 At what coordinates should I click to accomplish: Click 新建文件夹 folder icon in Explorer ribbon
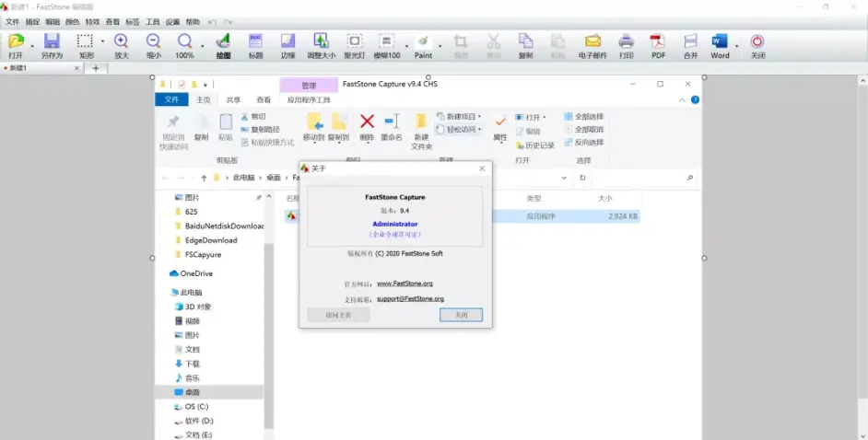tap(421, 122)
